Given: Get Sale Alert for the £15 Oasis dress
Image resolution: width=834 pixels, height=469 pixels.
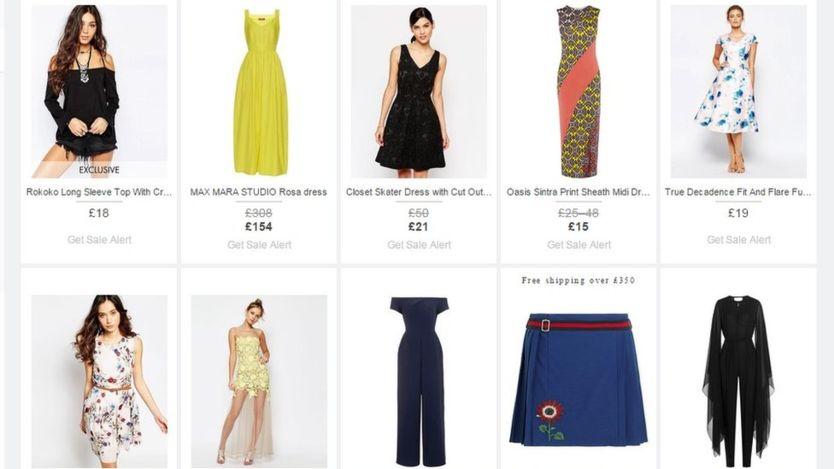Looking at the screenshot, I should (579, 245).
